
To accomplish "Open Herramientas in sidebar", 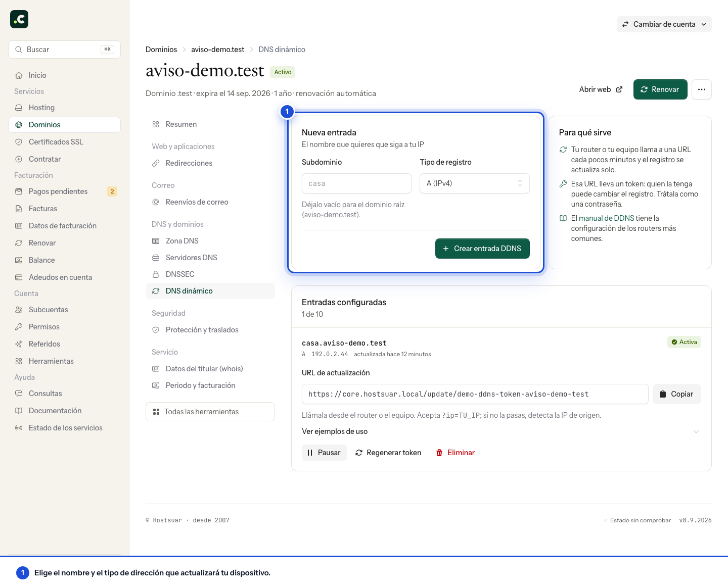I will (x=64, y=361).
